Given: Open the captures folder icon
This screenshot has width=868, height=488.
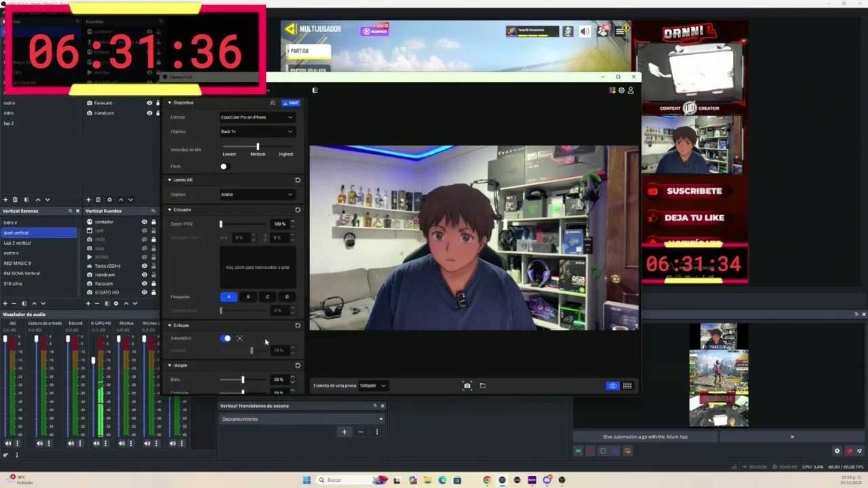Looking at the screenshot, I should 483,386.
